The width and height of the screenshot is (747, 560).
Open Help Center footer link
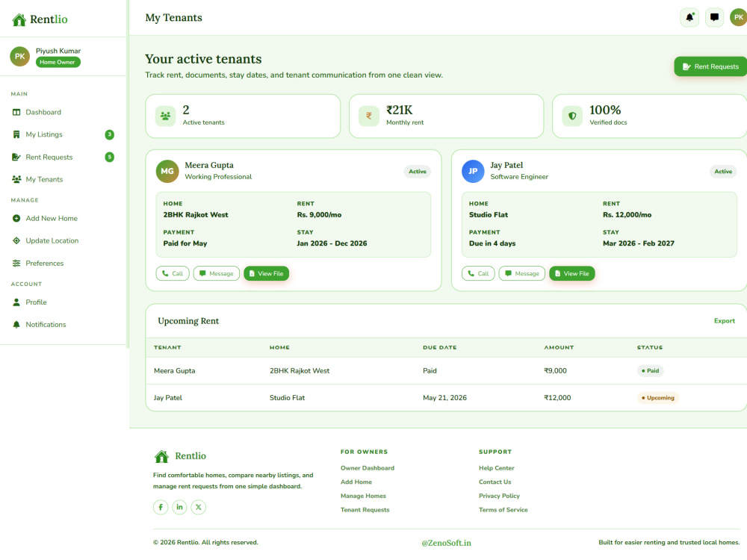497,468
